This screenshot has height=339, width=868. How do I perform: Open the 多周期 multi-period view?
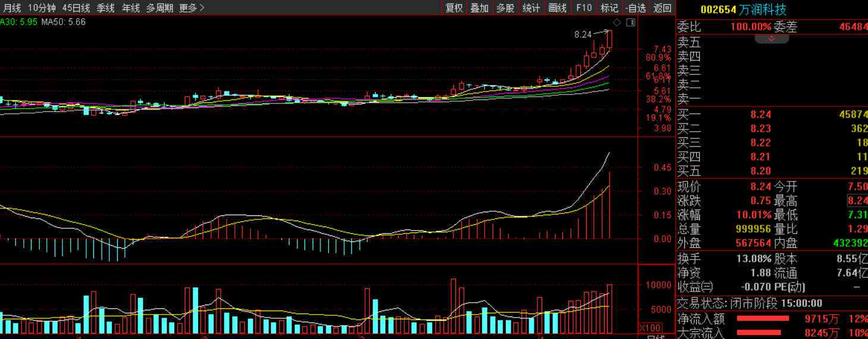160,8
